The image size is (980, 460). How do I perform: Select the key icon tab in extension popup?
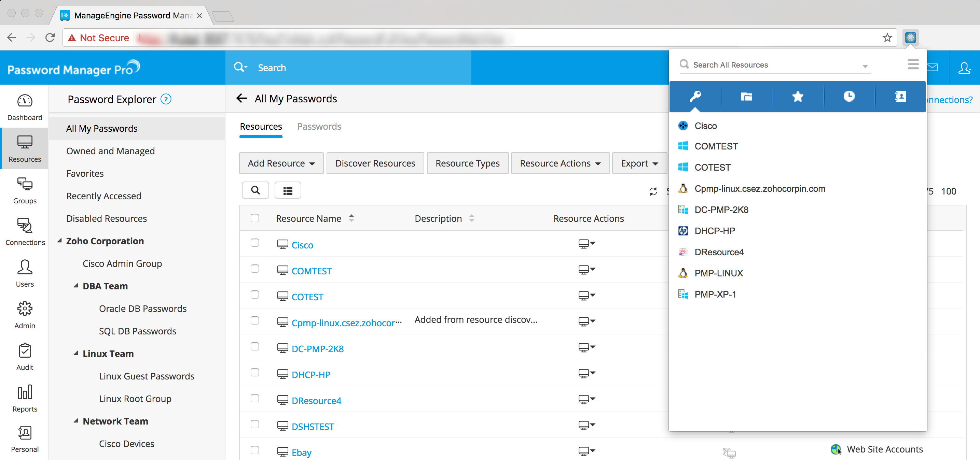click(x=695, y=97)
